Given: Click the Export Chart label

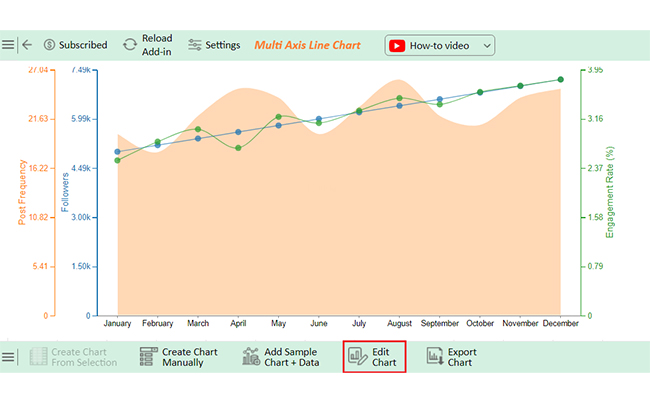Looking at the screenshot, I should [x=462, y=357].
